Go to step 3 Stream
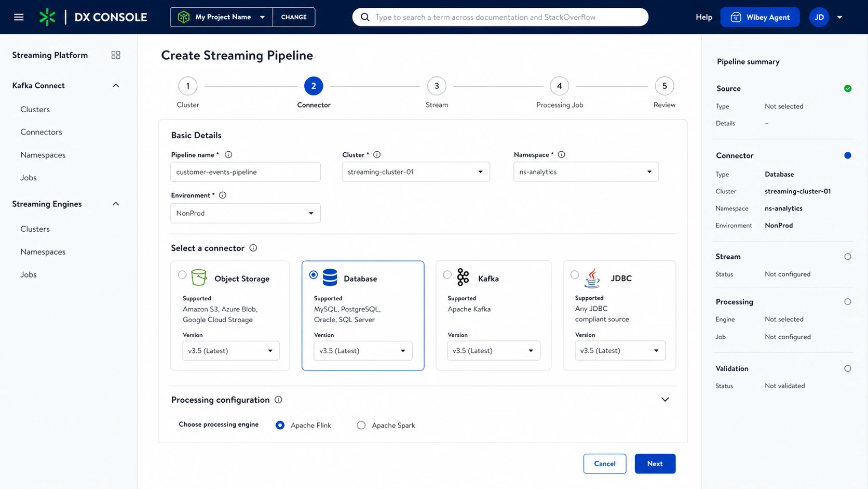 pyautogui.click(x=437, y=86)
